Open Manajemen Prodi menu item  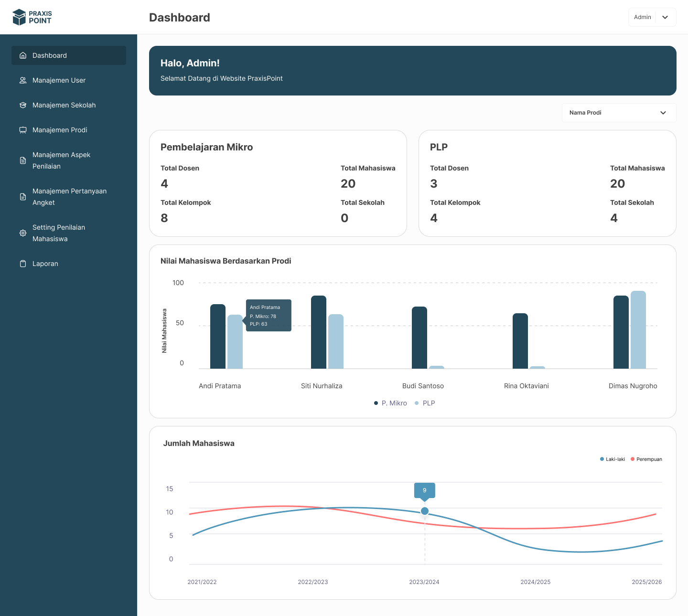pos(69,130)
